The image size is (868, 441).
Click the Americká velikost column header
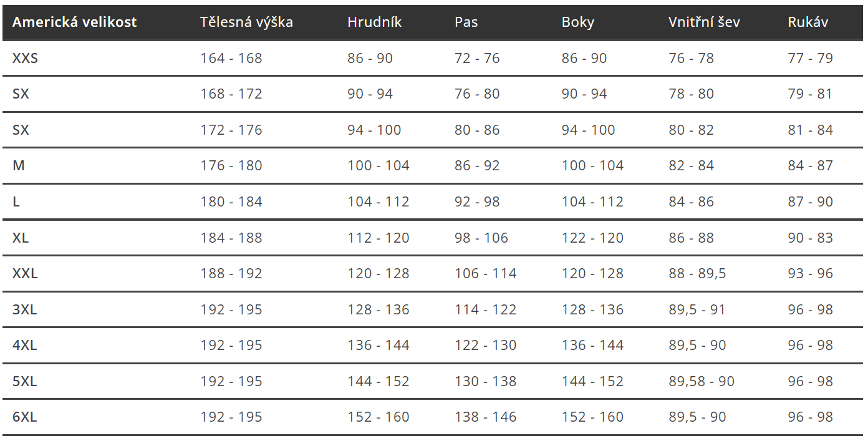[74, 22]
